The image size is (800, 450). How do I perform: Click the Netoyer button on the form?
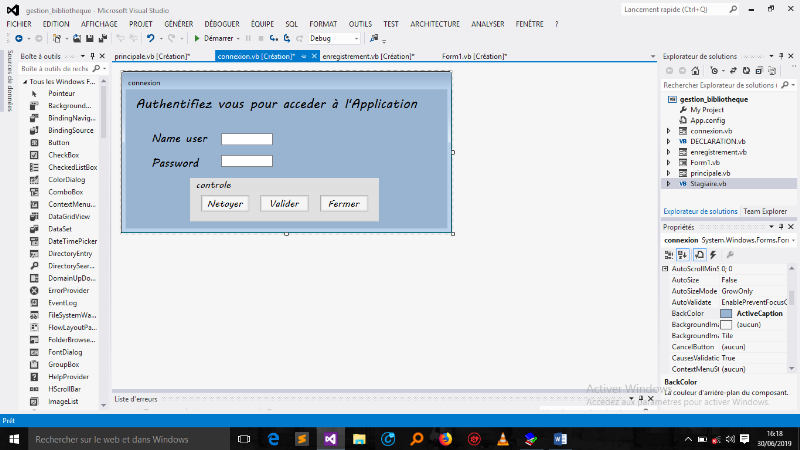225,204
